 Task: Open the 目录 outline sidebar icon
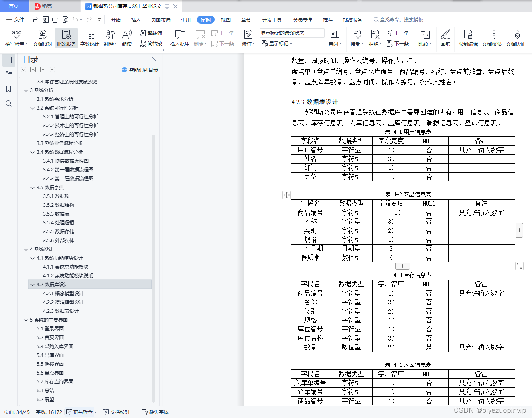9,60
